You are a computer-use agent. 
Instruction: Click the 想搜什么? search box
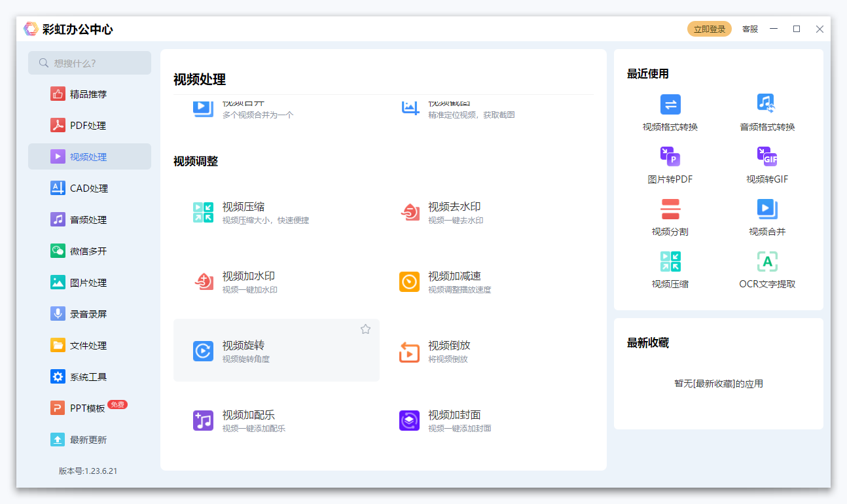(90, 63)
